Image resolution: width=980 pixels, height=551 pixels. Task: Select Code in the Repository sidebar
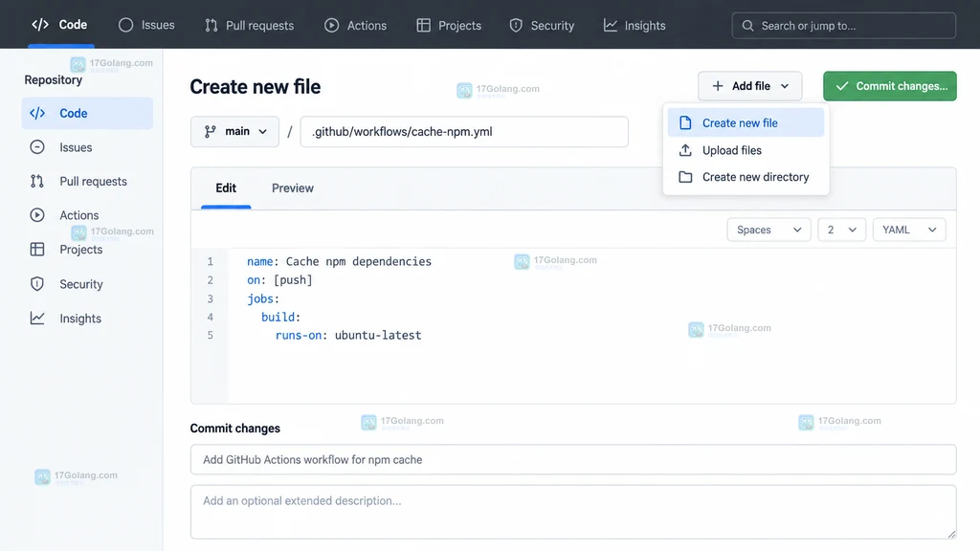(87, 113)
